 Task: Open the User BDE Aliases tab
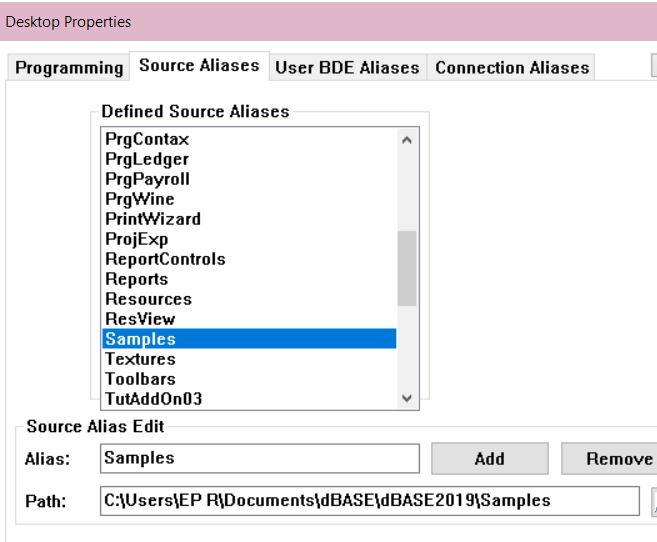[x=347, y=68]
